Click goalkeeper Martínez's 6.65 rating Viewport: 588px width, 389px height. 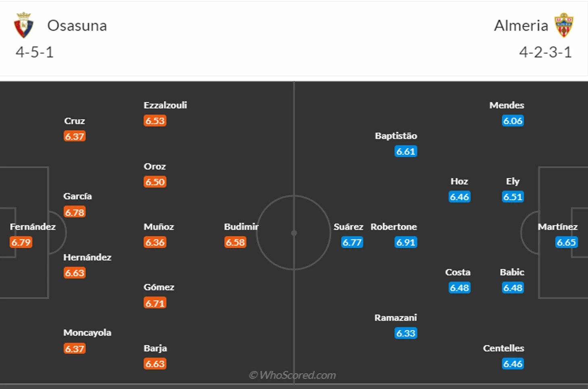[566, 242]
